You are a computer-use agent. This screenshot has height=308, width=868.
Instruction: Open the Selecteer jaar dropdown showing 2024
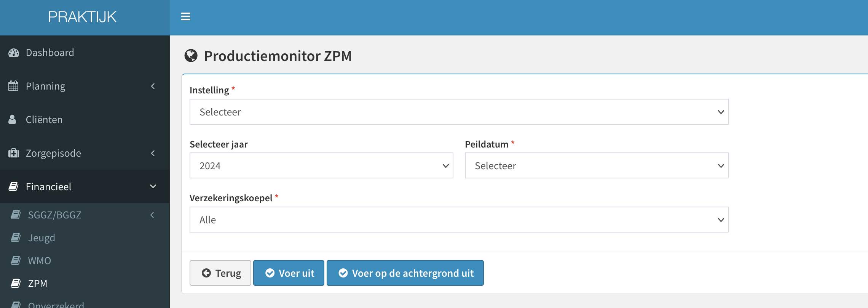click(x=321, y=165)
